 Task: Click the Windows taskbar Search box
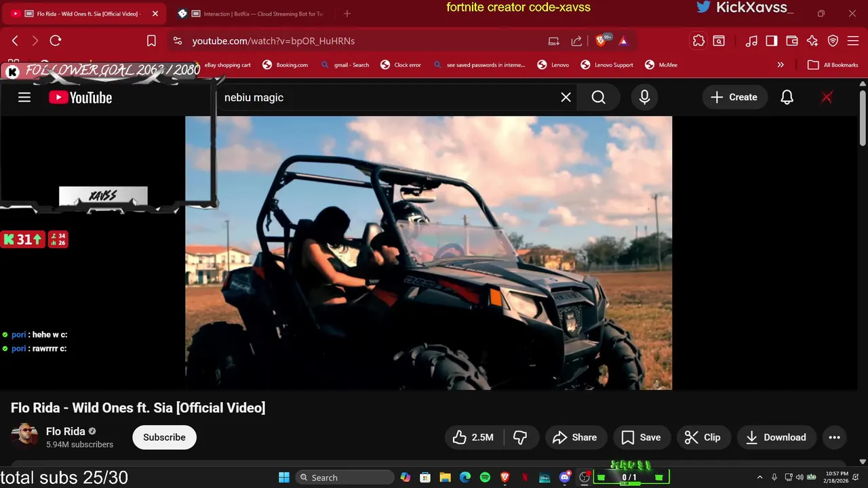coord(345,477)
